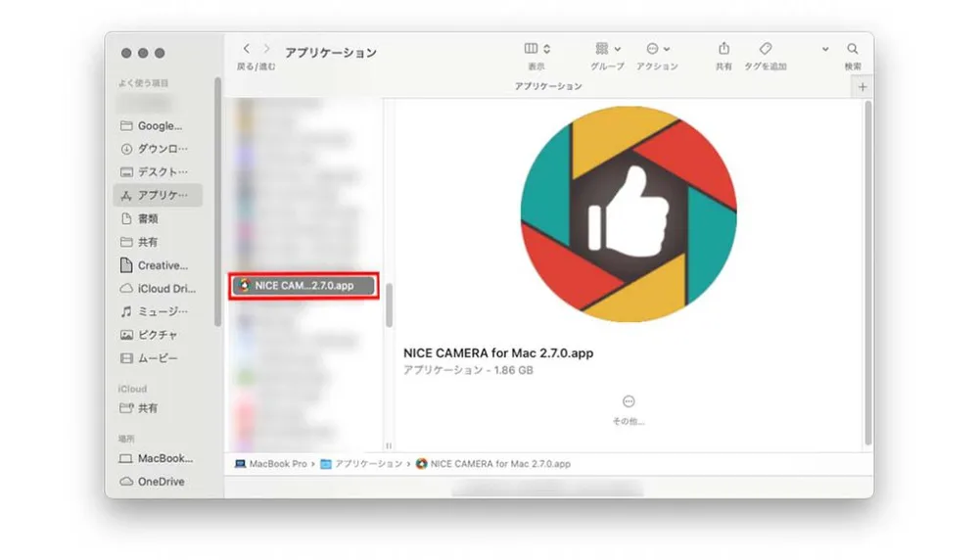Open Google folder in sidebar
Screen dimensions: 979x560
point(160,125)
